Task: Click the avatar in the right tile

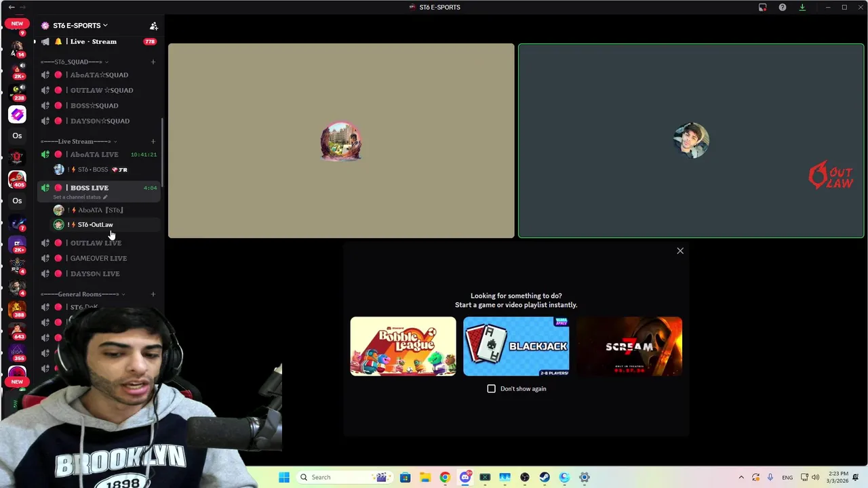Action: 691,141
